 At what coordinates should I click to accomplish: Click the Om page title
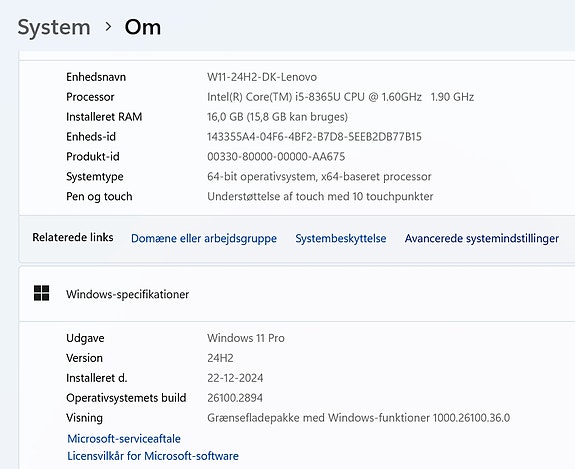(143, 27)
